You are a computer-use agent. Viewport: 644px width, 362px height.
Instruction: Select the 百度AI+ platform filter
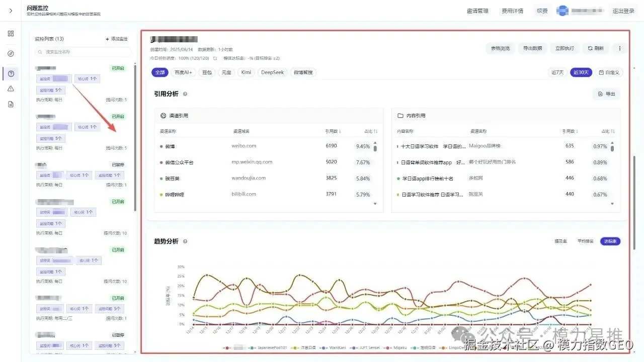183,72
